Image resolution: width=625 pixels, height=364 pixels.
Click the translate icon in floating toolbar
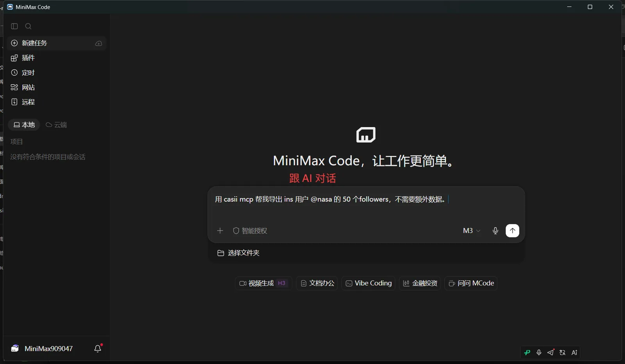562,353
